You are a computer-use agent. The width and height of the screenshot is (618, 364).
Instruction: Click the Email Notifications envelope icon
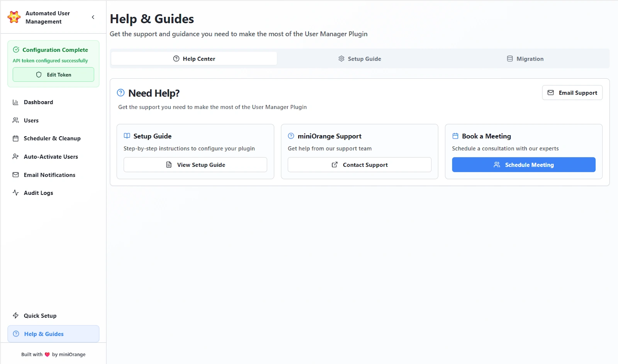tap(15, 174)
